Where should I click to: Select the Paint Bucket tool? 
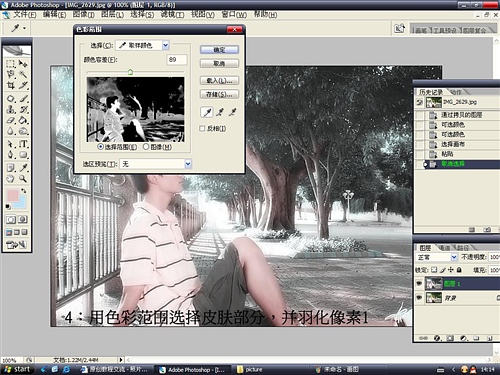point(23,120)
